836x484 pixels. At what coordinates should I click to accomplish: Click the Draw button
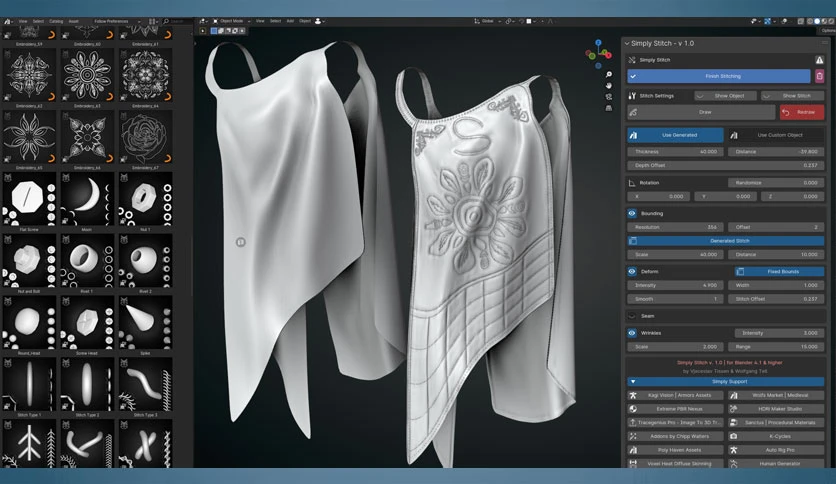point(701,112)
